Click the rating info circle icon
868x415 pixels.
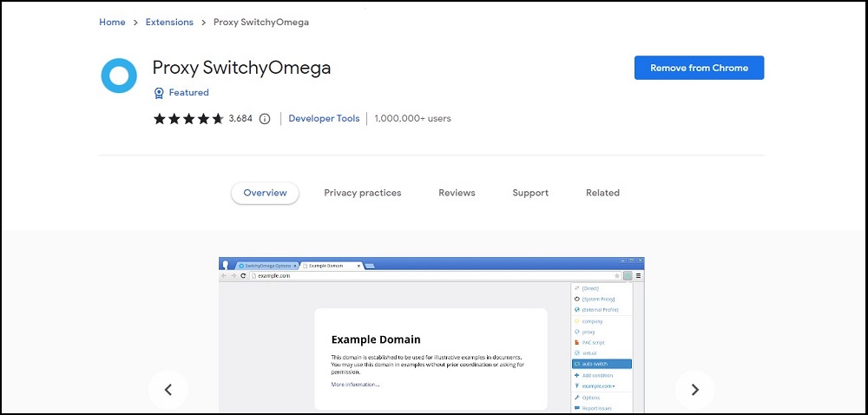(x=265, y=118)
